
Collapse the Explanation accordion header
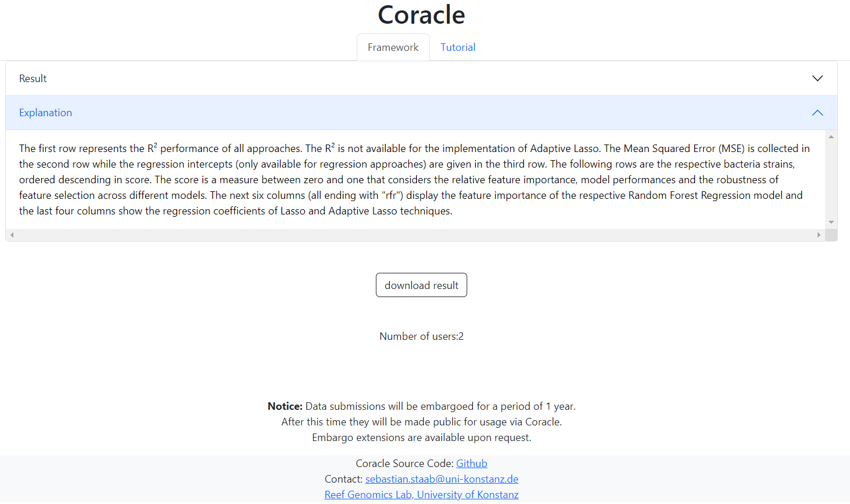[x=422, y=113]
